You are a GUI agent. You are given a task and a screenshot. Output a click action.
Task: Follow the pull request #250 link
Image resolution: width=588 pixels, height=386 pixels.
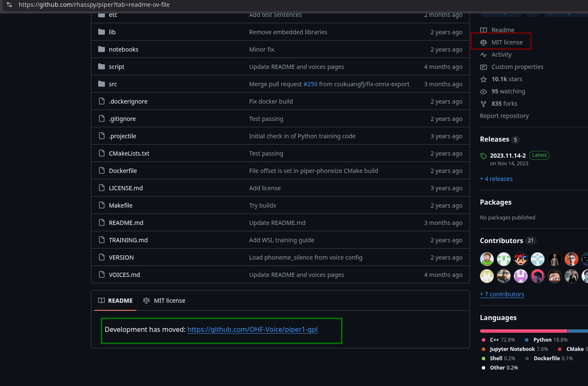click(310, 84)
